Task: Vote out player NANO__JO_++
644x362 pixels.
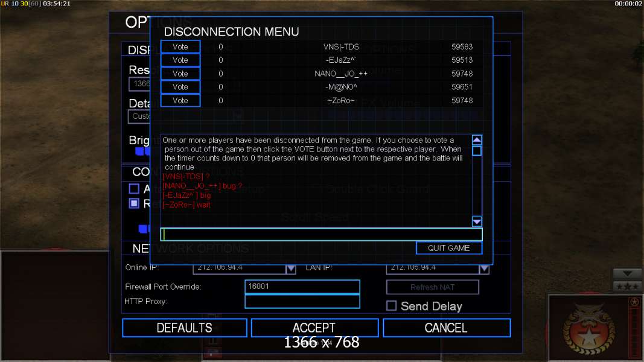Action: pos(180,74)
